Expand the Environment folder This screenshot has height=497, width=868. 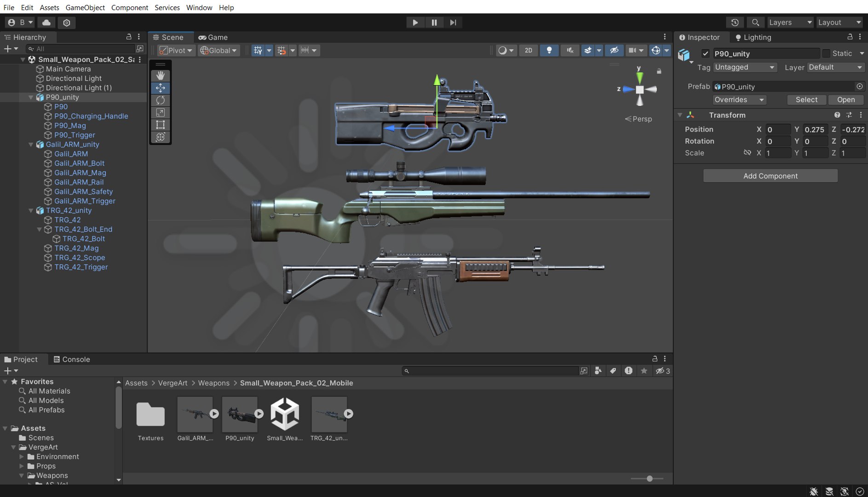pos(22,457)
